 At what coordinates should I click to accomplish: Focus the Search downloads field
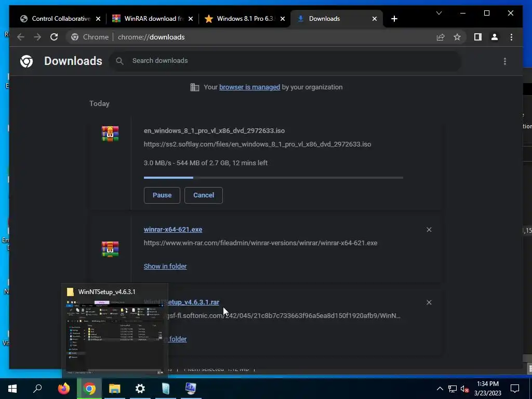(285, 61)
